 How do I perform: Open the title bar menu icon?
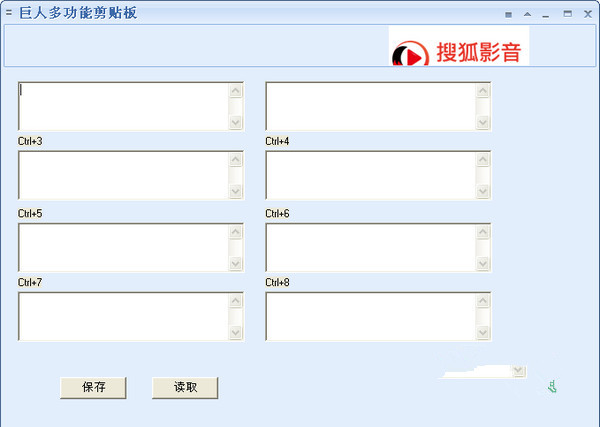click(508, 14)
